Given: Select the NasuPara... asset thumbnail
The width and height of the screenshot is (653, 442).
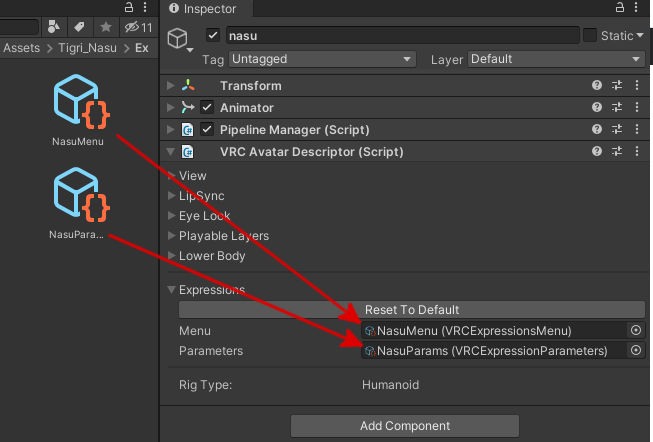Looking at the screenshot, I should [82, 195].
